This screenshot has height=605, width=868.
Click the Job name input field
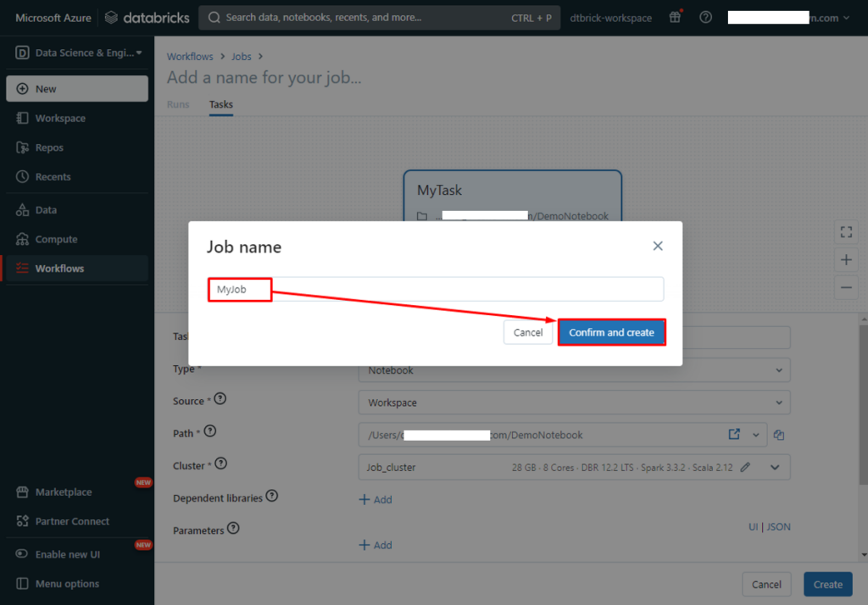436,289
